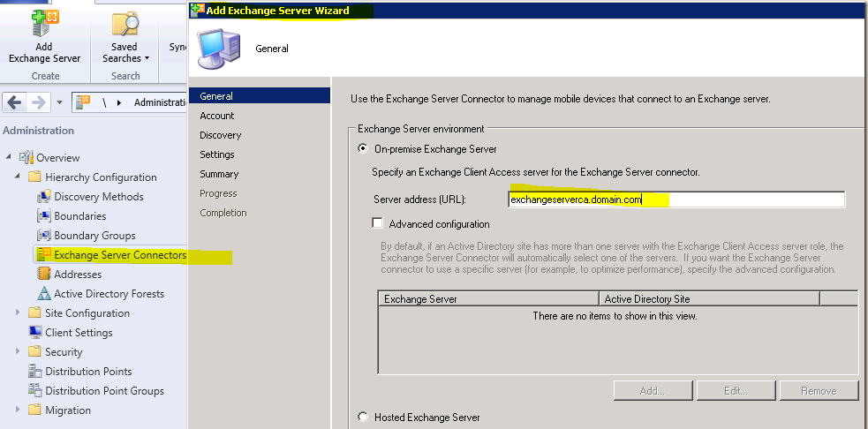Open the navigation history dropdown arrow

(x=60, y=103)
